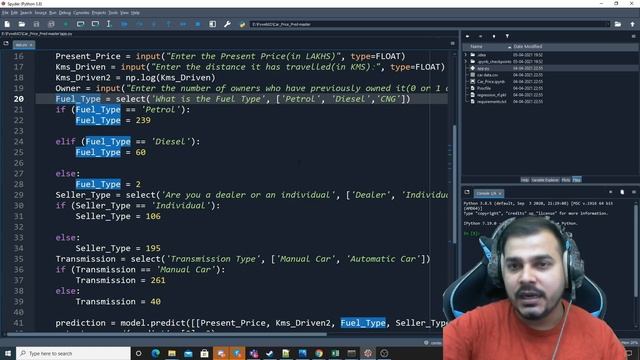This screenshot has width=640, height=360.
Task: Select the car data.csv file
Action: click(487, 75)
